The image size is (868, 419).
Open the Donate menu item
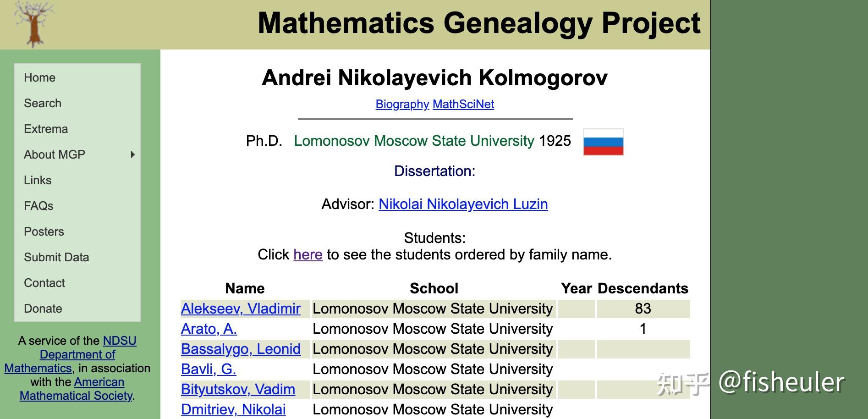click(43, 309)
